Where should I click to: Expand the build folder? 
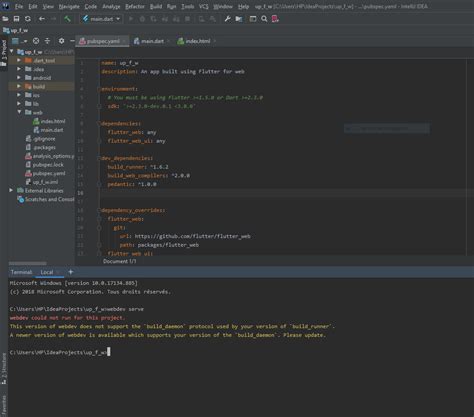(19, 86)
